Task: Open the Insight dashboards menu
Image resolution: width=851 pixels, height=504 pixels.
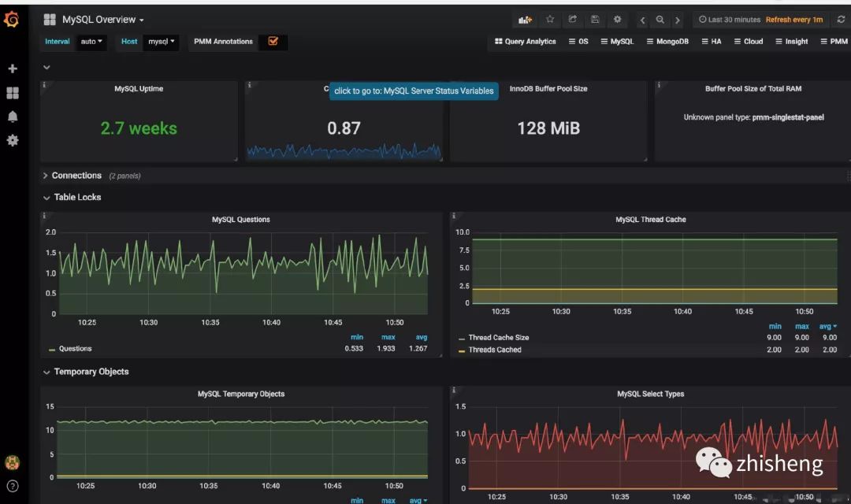Action: 792,41
